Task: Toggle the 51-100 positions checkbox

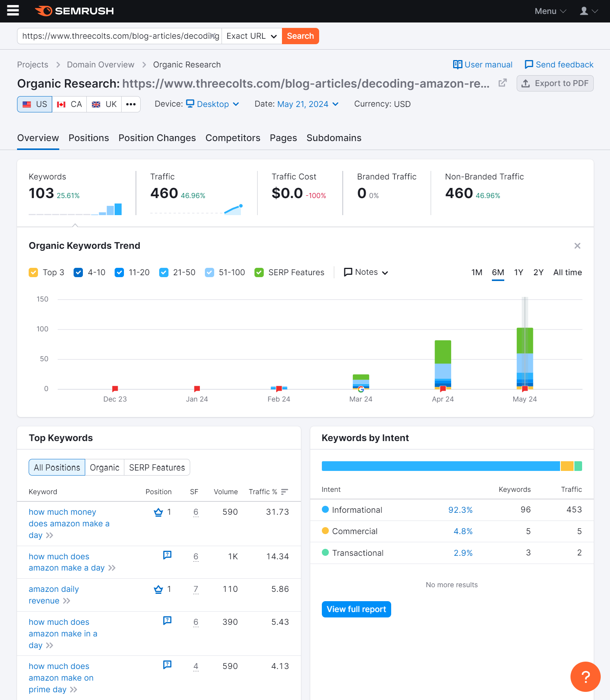Action: click(210, 272)
